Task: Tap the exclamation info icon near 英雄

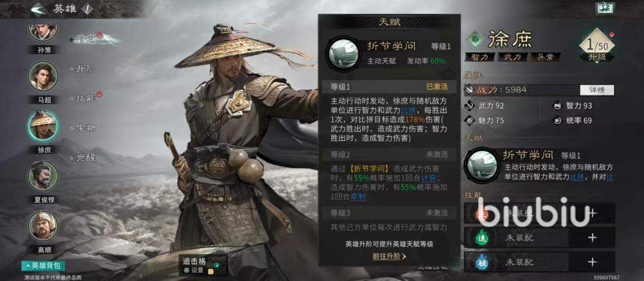Action: point(87,9)
